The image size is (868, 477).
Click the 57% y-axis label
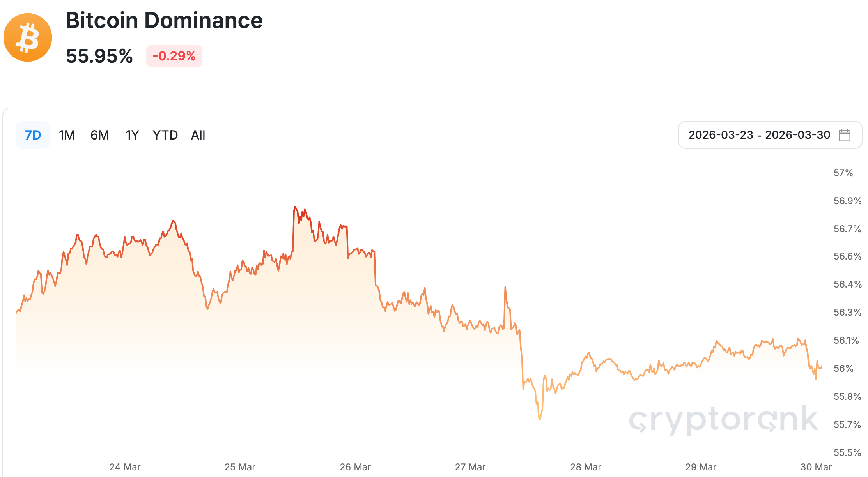click(x=843, y=173)
